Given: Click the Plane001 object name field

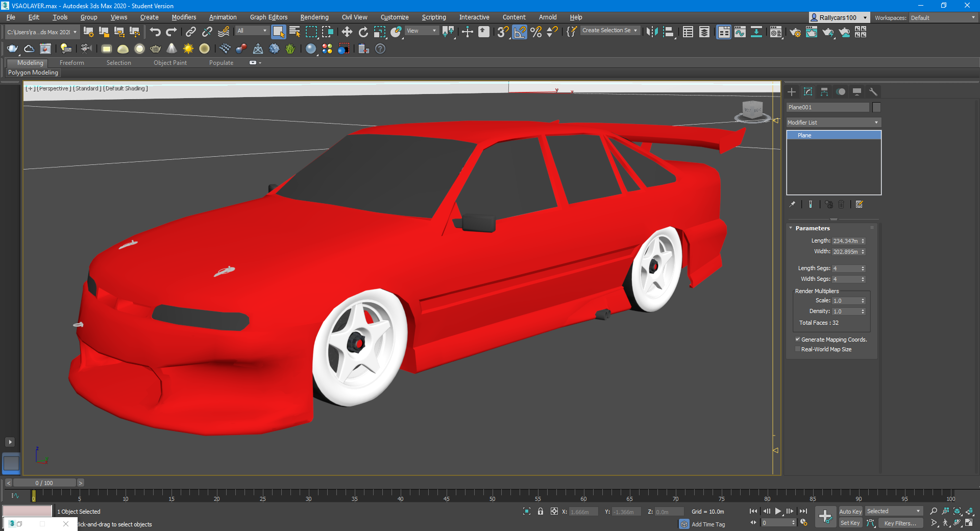Looking at the screenshot, I should point(827,107).
